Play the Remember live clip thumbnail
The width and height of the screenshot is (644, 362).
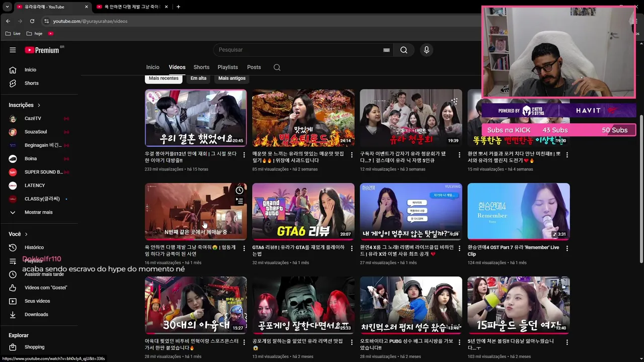(519, 211)
